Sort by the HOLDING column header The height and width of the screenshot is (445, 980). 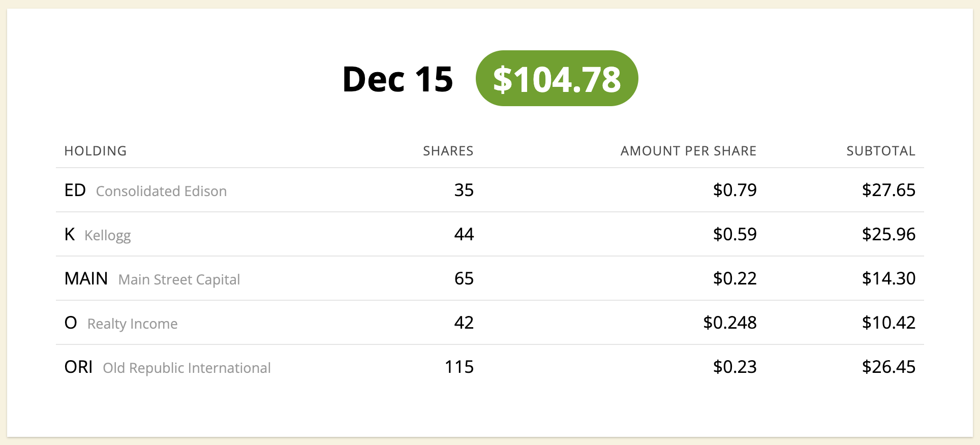(x=96, y=151)
